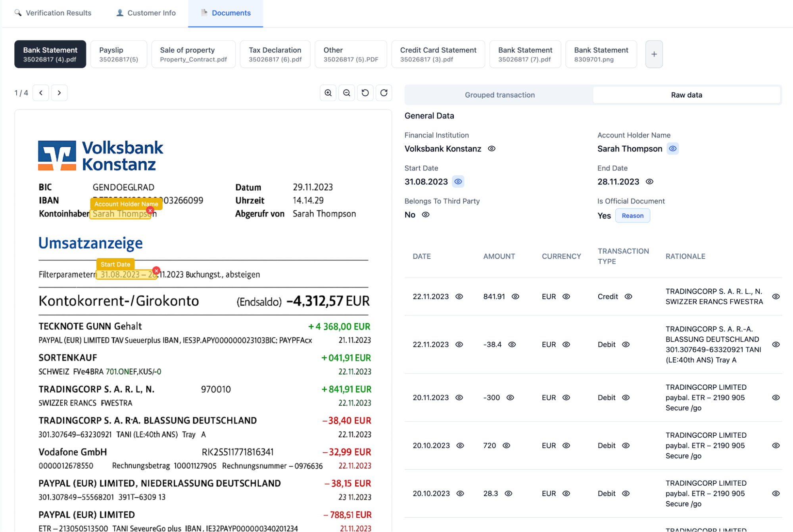Viewport: 793px width, 532px height.
Task: Add a new document with plus button
Action: coord(654,54)
